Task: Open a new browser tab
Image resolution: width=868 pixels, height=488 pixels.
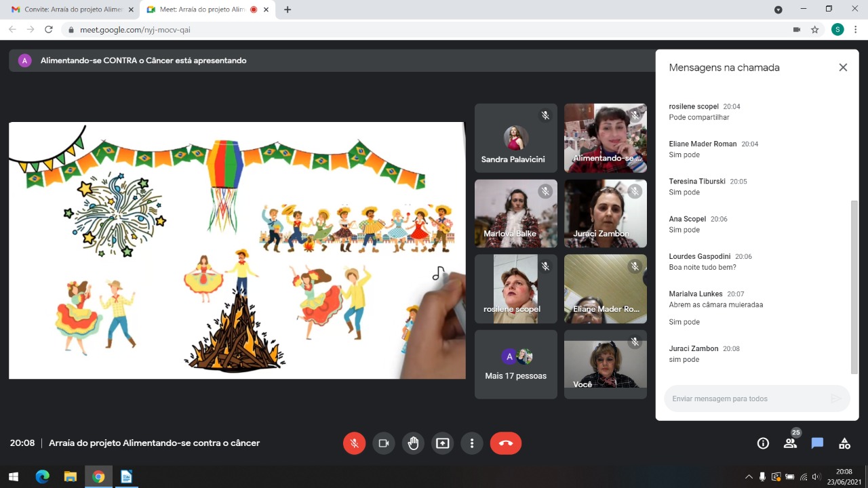Action: [x=288, y=9]
